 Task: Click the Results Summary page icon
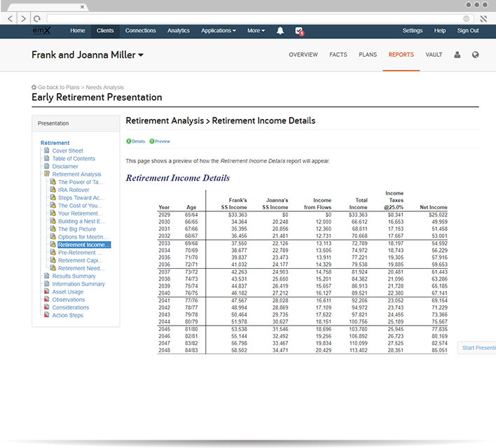pos(47,276)
